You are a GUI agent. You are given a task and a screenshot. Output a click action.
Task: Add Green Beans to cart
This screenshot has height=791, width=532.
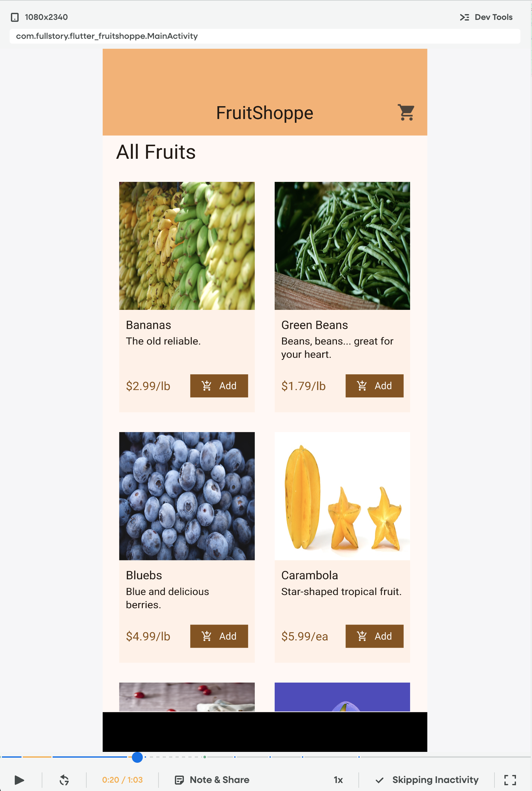click(374, 386)
